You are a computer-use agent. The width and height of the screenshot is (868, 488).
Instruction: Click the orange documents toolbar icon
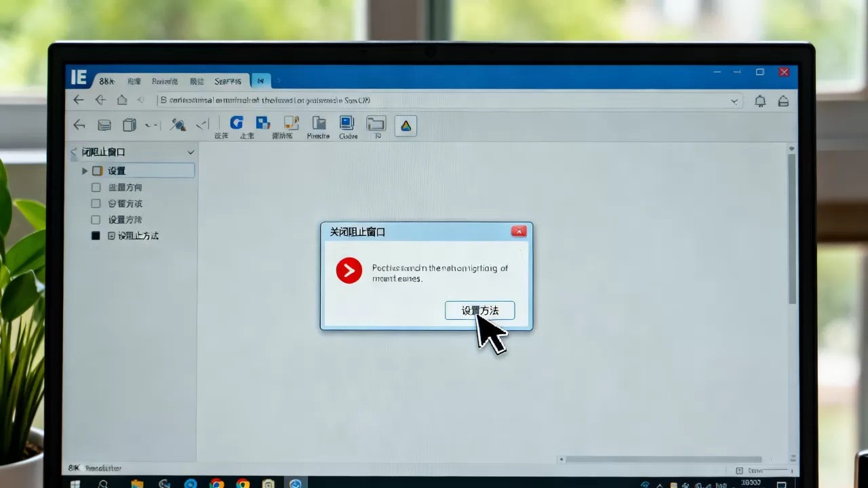[291, 123]
